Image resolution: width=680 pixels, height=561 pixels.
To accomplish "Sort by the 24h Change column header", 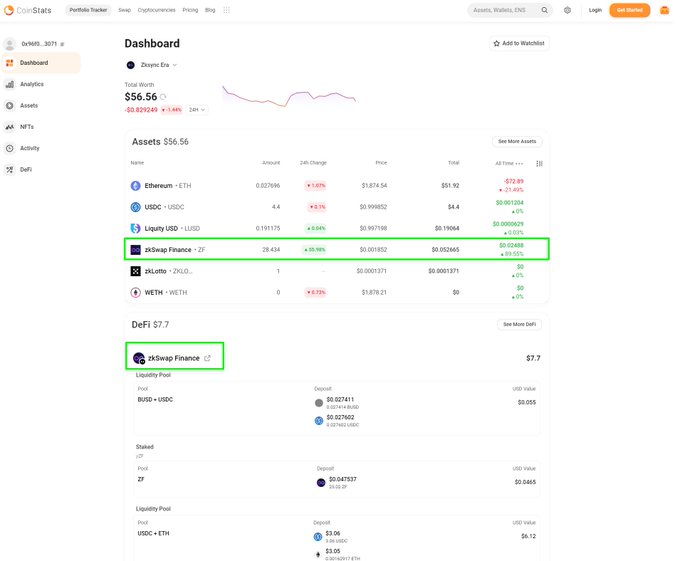I will point(313,163).
